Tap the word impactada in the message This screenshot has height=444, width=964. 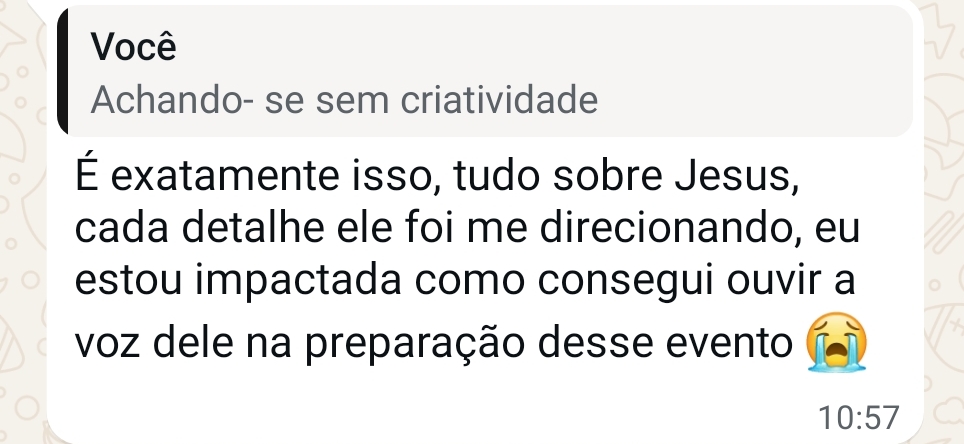coord(299,282)
